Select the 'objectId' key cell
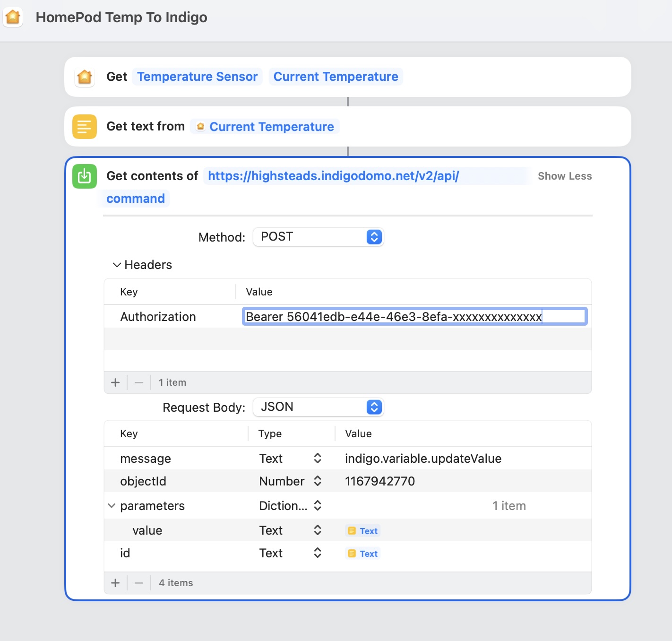This screenshot has height=641, width=672. pyautogui.click(x=143, y=481)
